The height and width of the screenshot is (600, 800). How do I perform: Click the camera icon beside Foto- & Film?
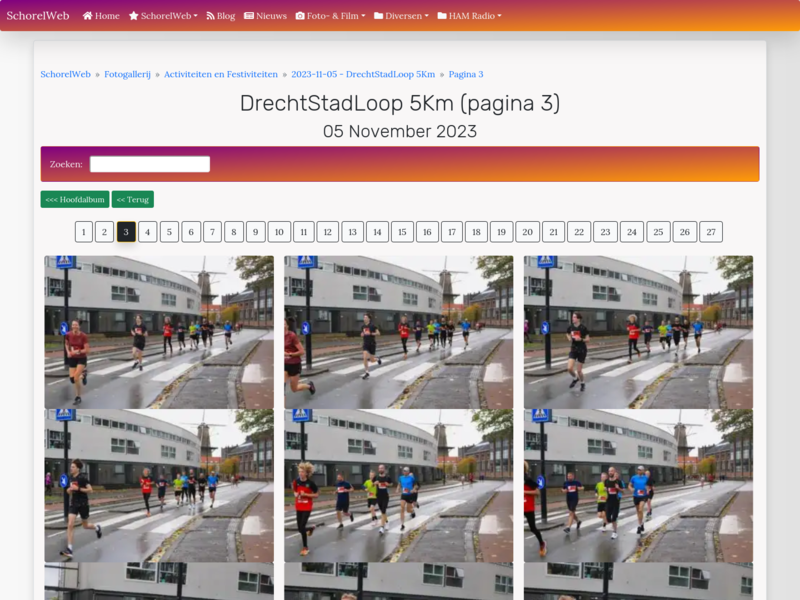click(x=300, y=16)
